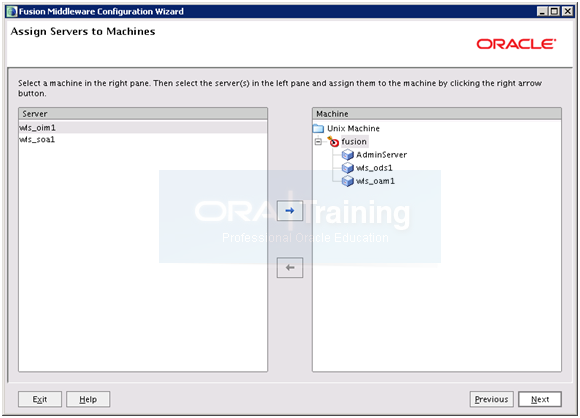Go back with the Previous button
The width and height of the screenshot is (580, 418).
pos(492,400)
